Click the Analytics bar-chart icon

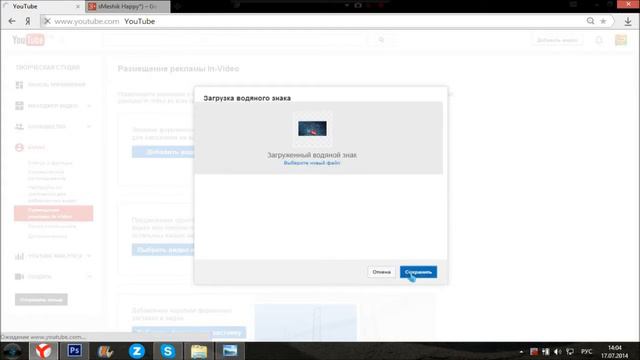coord(19,256)
